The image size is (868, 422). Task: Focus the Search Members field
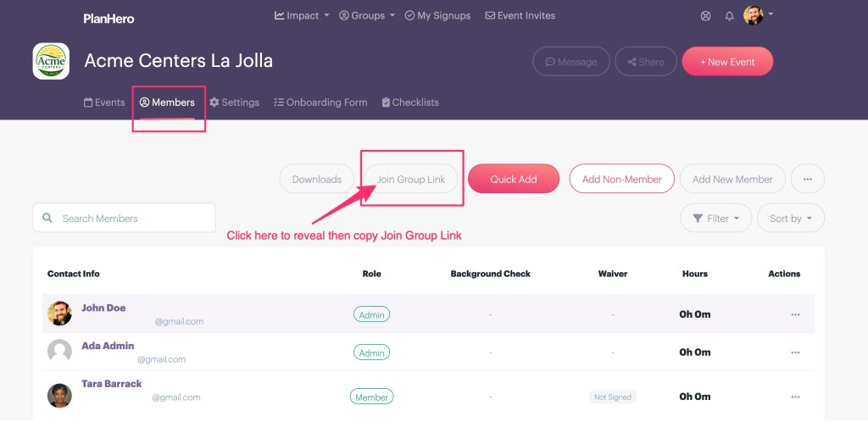124,218
